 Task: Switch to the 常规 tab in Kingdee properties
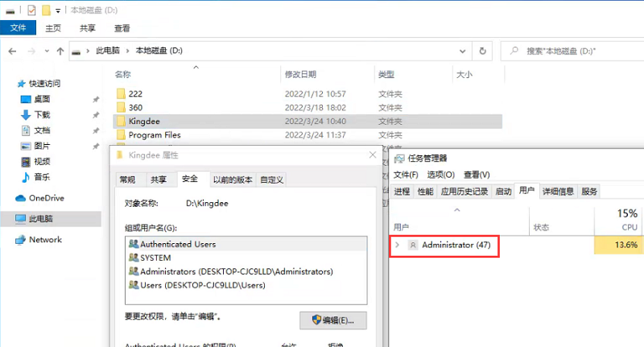[x=127, y=180]
